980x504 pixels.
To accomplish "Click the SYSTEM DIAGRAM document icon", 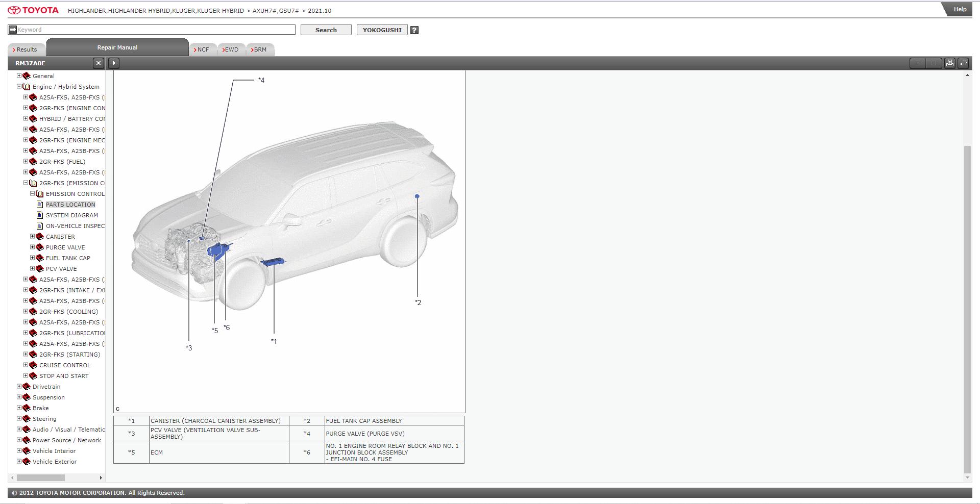I will pyautogui.click(x=40, y=215).
